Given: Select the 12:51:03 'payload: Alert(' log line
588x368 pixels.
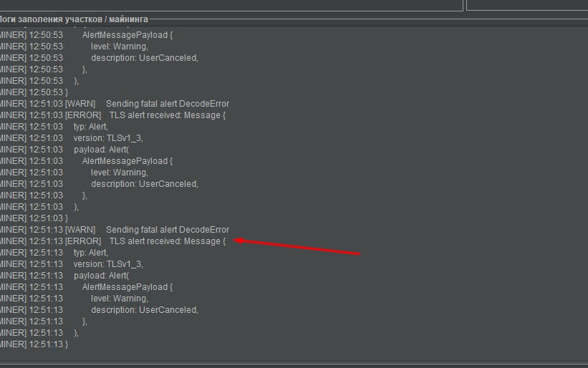Looking at the screenshot, I should [64, 150].
